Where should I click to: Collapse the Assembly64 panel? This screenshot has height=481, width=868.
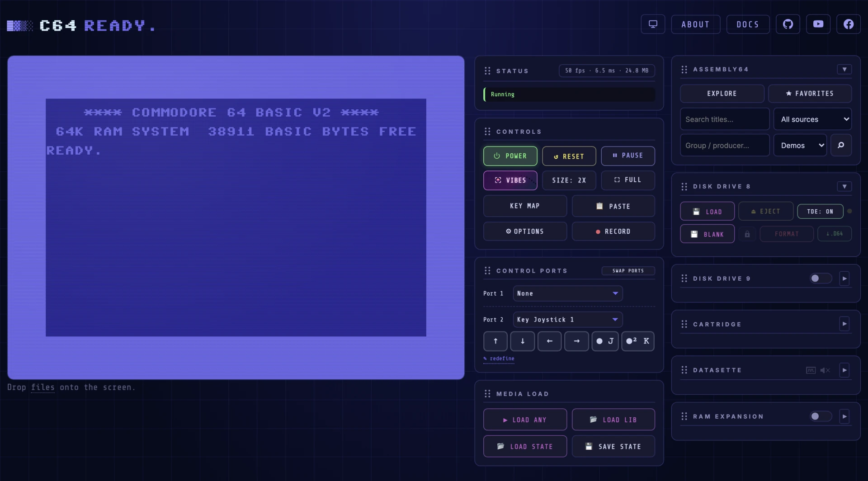tap(844, 70)
